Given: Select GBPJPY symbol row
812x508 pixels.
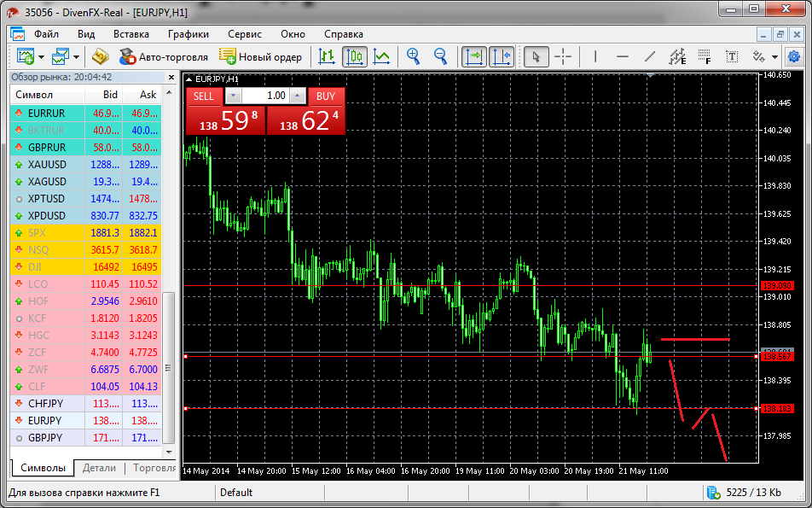Looking at the screenshot, I should point(86,437).
